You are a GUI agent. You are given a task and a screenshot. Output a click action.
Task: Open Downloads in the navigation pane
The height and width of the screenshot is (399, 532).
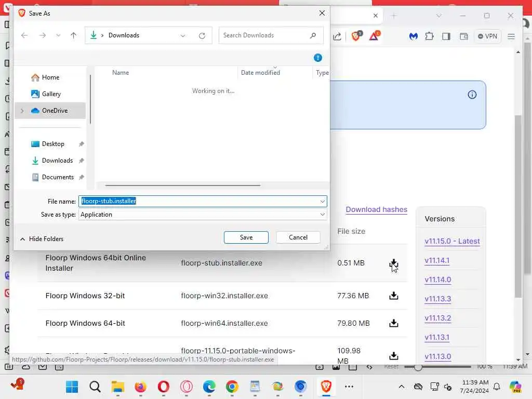click(57, 161)
